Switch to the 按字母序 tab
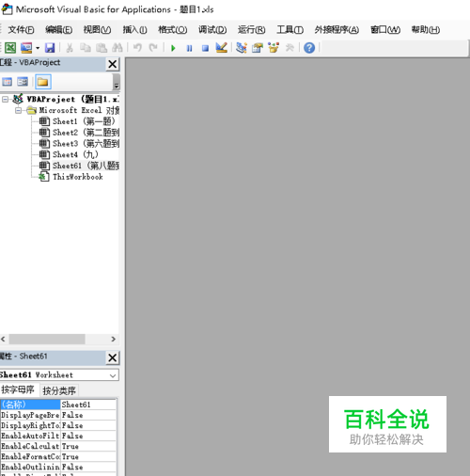This screenshot has height=476, width=470. click(18, 389)
